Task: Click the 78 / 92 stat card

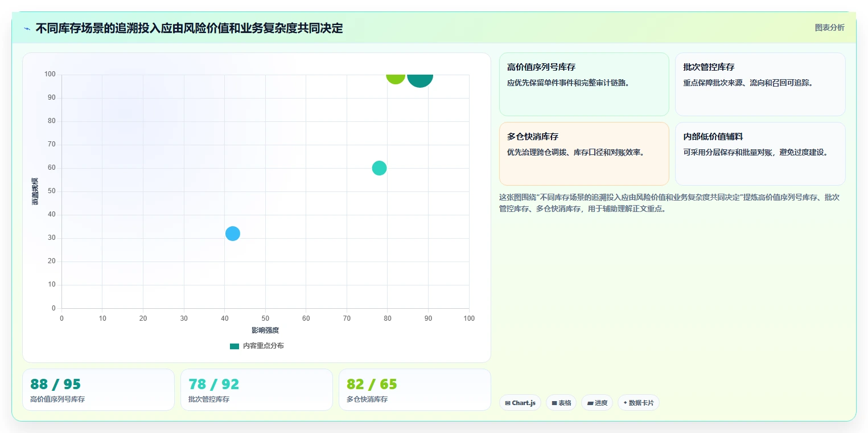Action: coord(257,390)
